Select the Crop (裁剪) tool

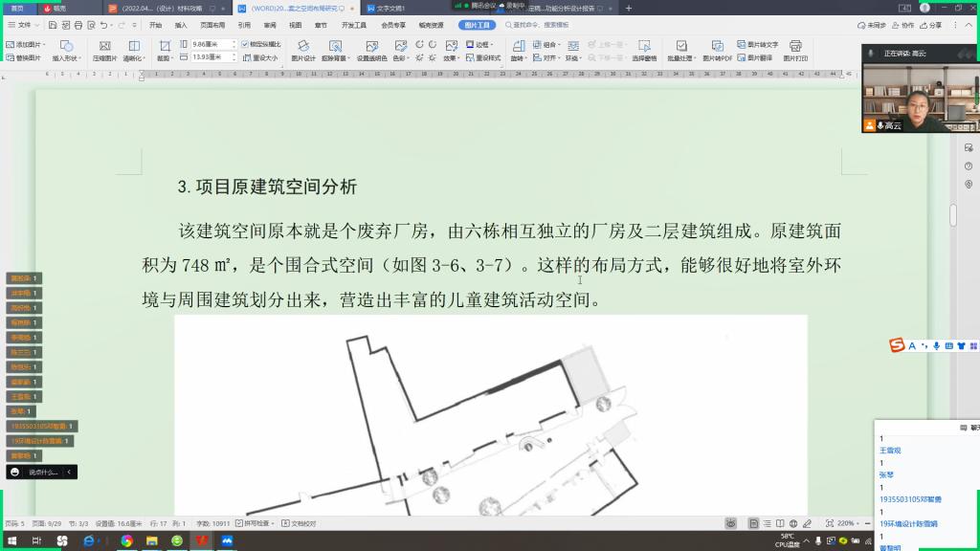(165, 51)
